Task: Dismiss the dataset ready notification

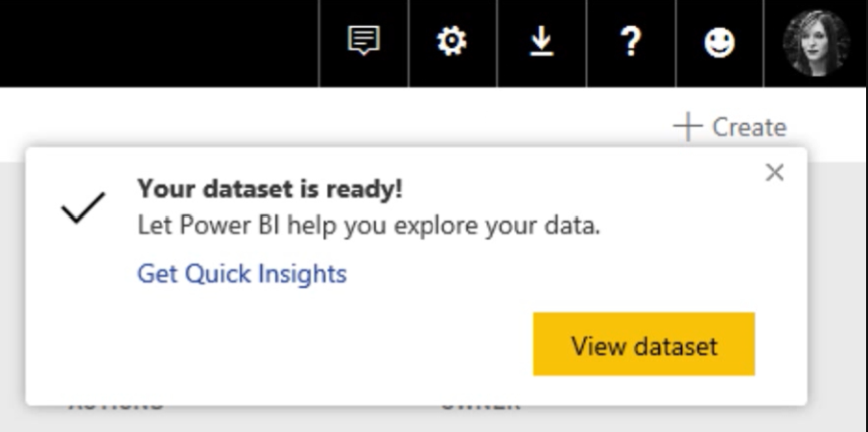Action: [774, 173]
